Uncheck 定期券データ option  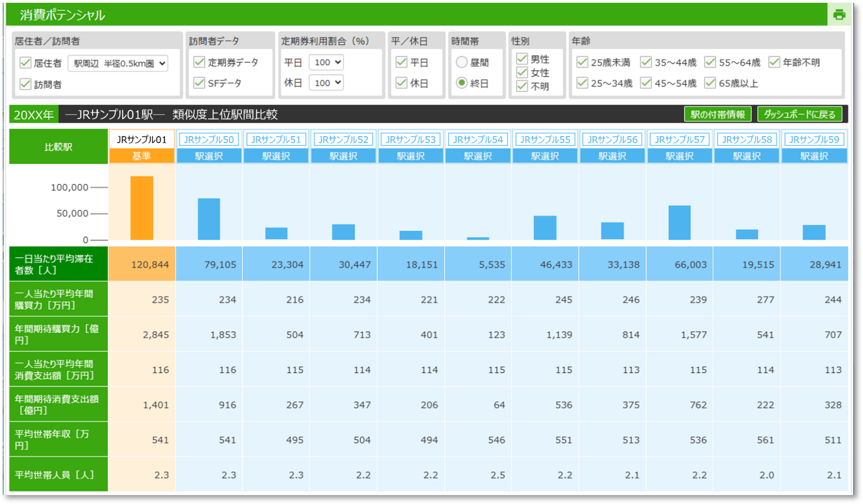click(199, 62)
